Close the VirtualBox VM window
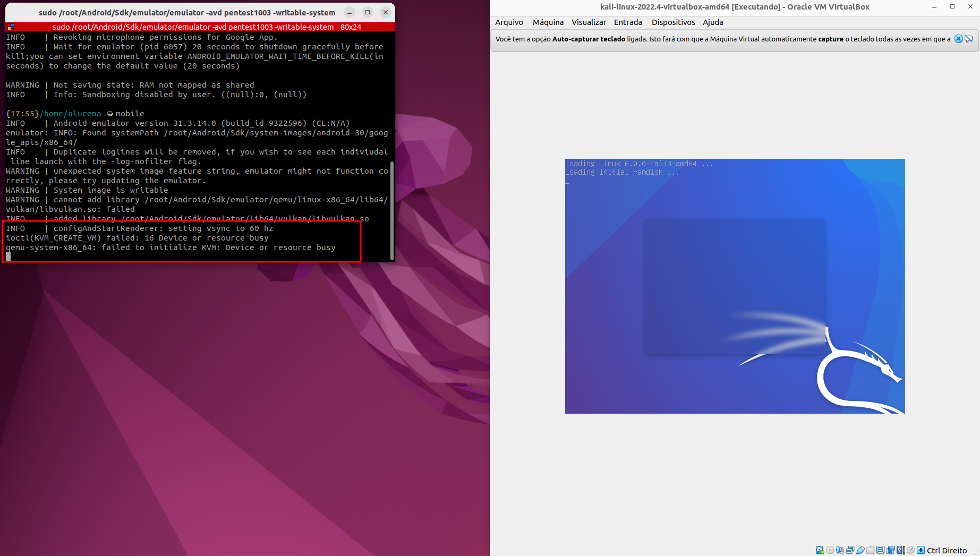980x556 pixels. [x=970, y=7]
